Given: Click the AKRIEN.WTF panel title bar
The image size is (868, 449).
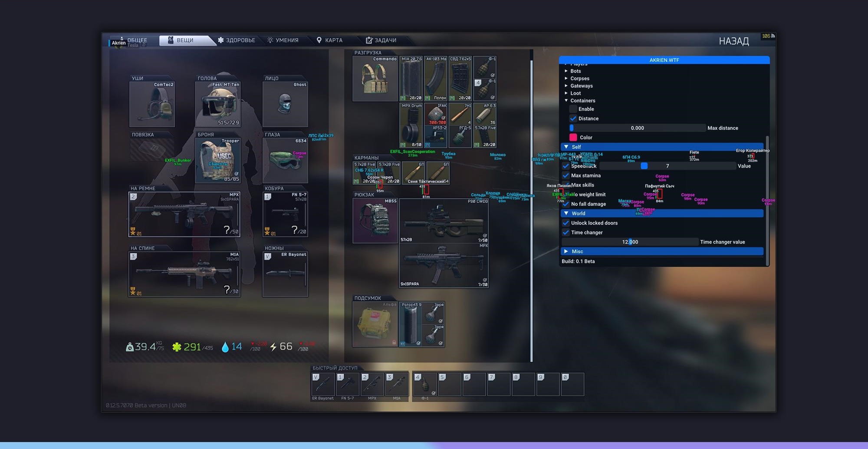Looking at the screenshot, I should click(664, 60).
